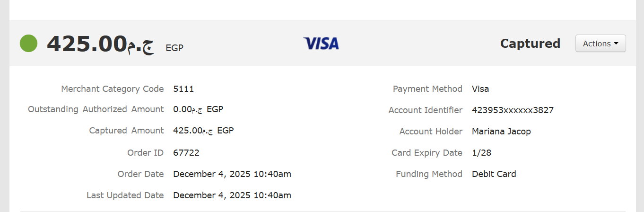Click the Last Updated Date value
644x212 pixels.
[232, 195]
